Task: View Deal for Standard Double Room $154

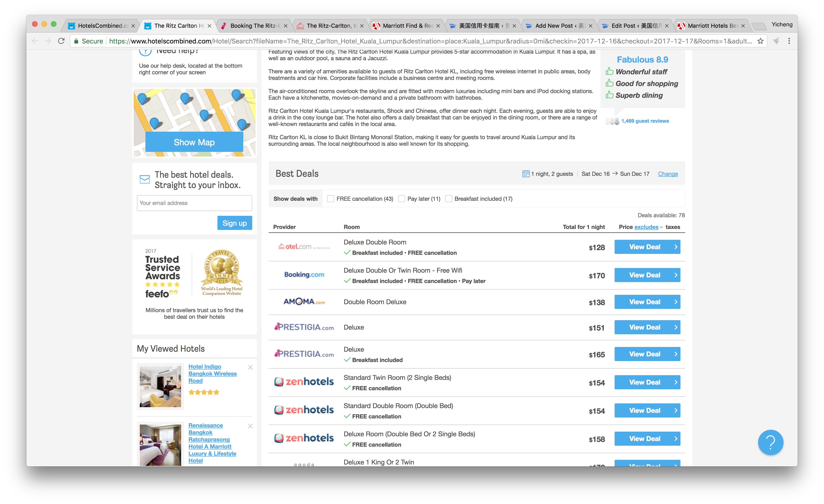Action: pyautogui.click(x=647, y=410)
